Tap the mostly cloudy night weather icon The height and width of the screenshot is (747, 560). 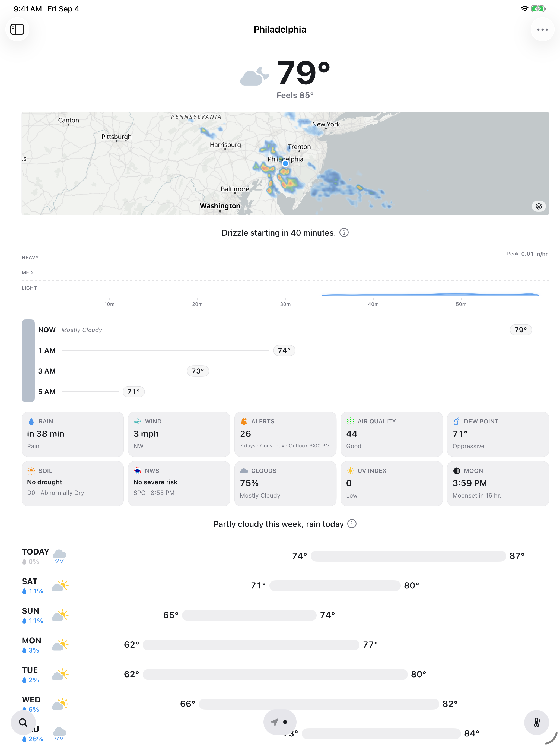pos(254,76)
